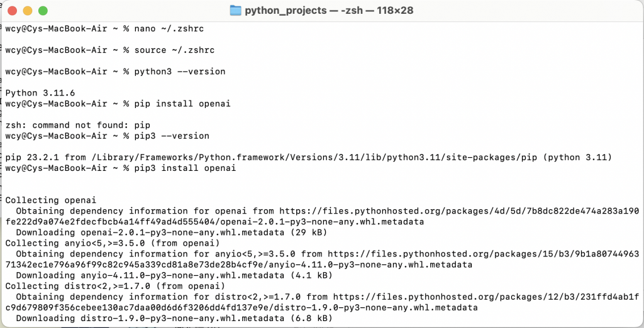Click the 'python3 --version' command text

[180, 72]
